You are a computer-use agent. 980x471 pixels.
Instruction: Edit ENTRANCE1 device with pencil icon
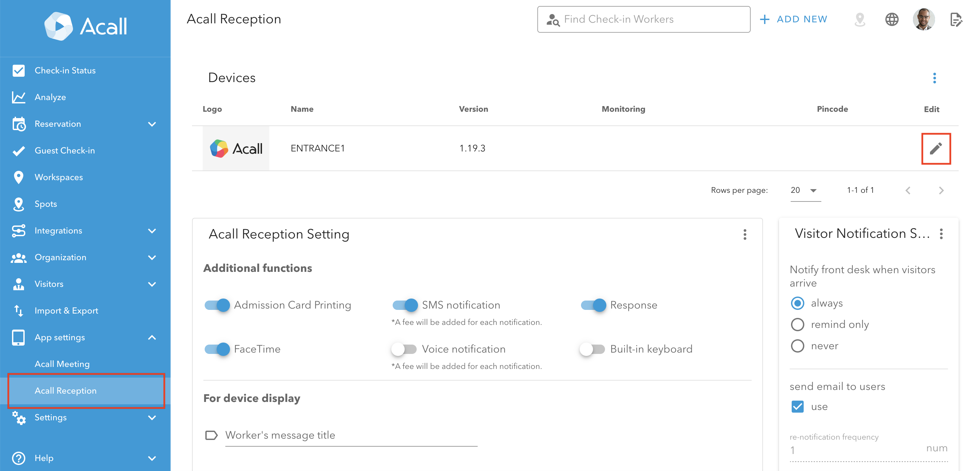tap(936, 148)
